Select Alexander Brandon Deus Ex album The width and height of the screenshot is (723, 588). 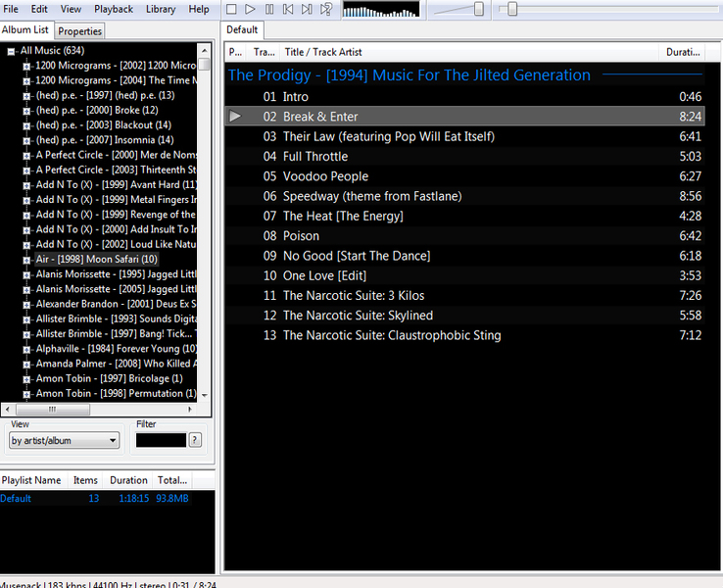pyautogui.click(x=117, y=304)
